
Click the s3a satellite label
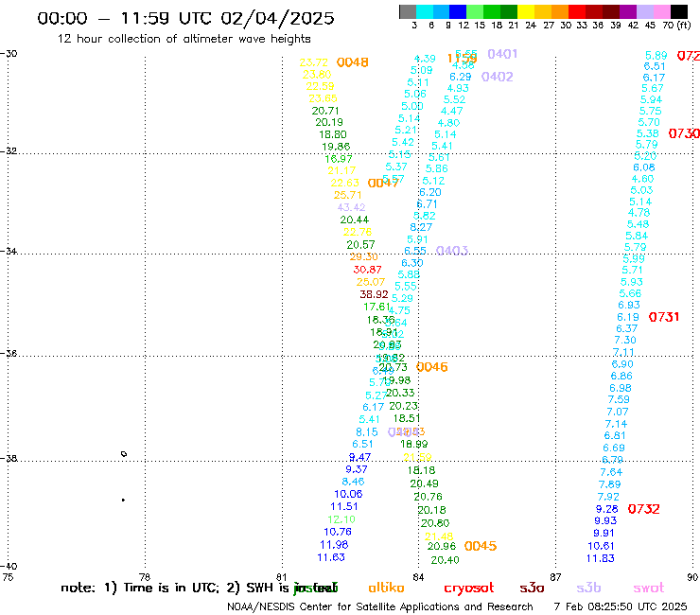click(532, 588)
